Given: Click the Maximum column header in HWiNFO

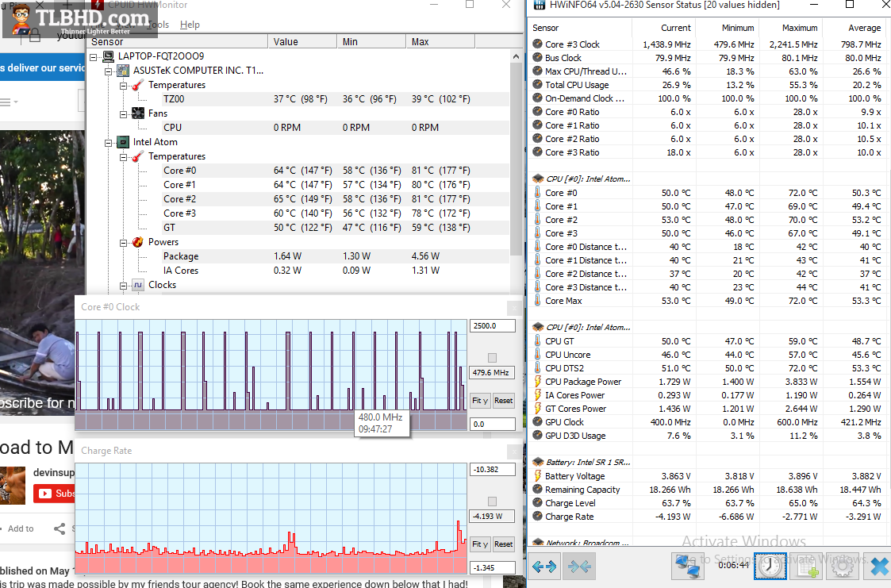Looking at the screenshot, I should [791, 28].
